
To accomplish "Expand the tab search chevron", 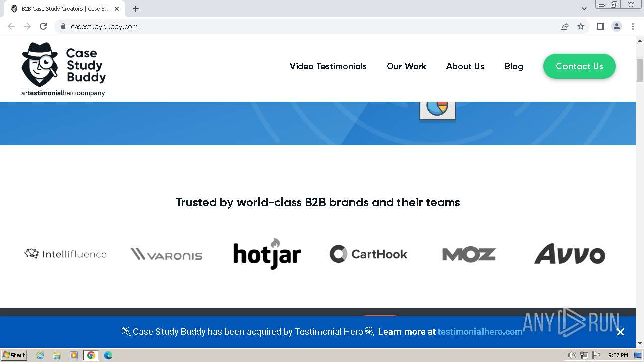I will point(584,9).
